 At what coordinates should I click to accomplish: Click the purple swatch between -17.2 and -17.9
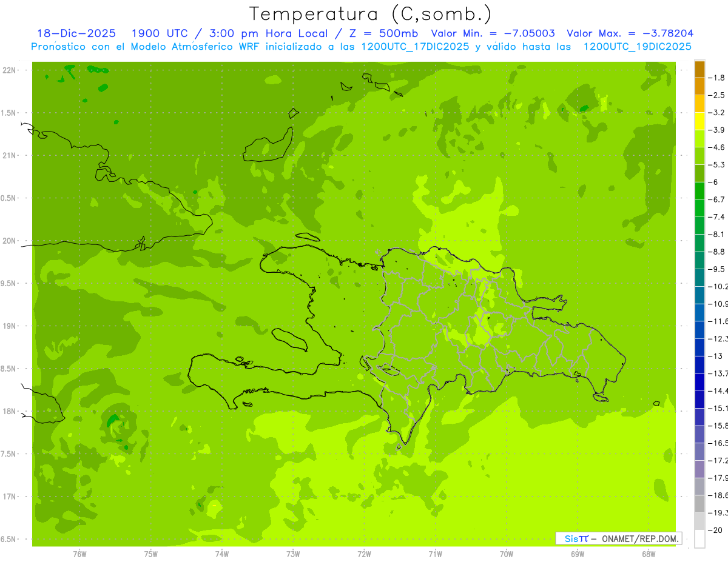pyautogui.click(x=699, y=469)
